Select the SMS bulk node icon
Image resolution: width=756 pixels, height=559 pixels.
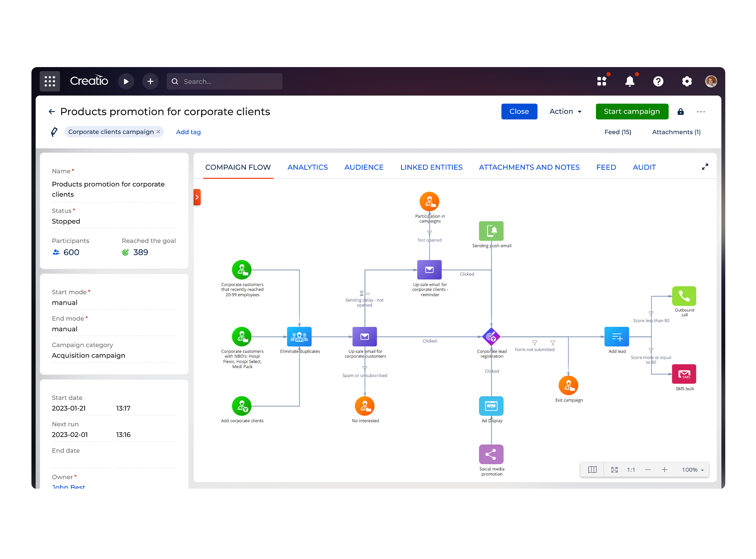tap(684, 374)
